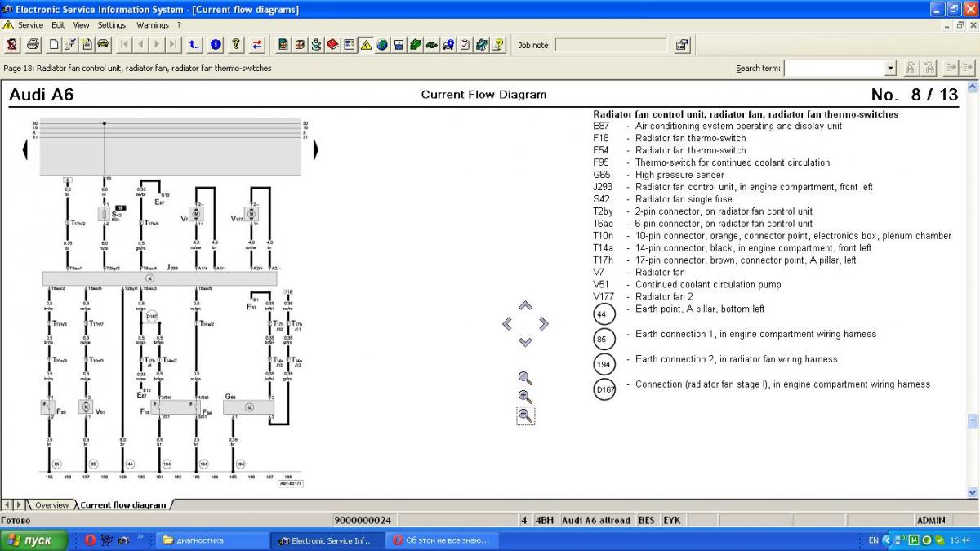This screenshot has height=551, width=980.
Task: Click the find-next binoculars icon by the search field
Action: click(x=911, y=69)
